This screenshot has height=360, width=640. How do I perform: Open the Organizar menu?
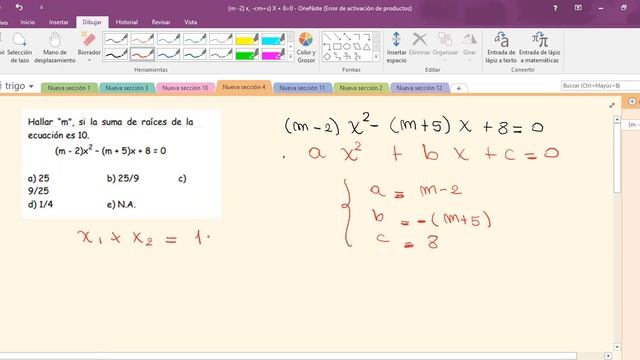click(x=445, y=47)
